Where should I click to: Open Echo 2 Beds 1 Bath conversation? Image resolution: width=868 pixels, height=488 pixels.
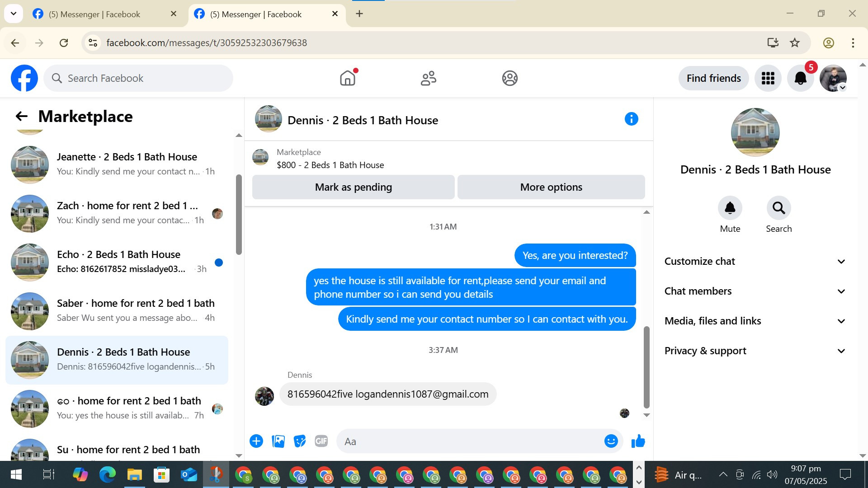click(x=118, y=262)
